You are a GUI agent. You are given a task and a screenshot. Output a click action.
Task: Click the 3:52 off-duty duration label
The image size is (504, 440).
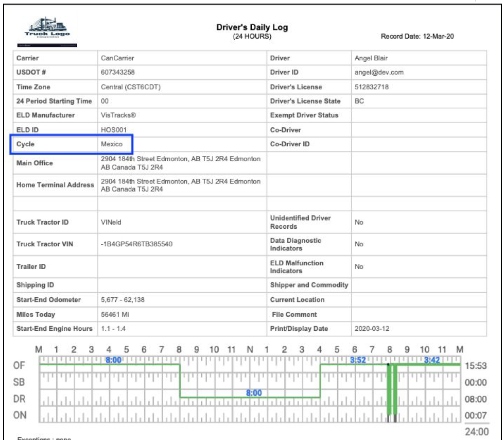[x=358, y=360]
